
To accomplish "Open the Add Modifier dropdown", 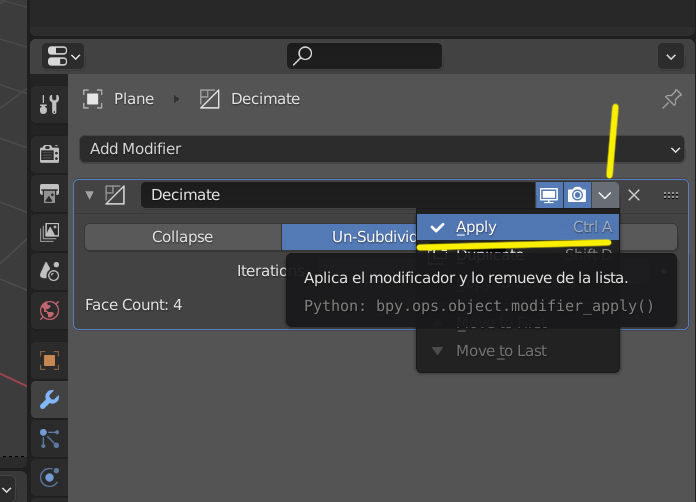I will click(380, 149).
